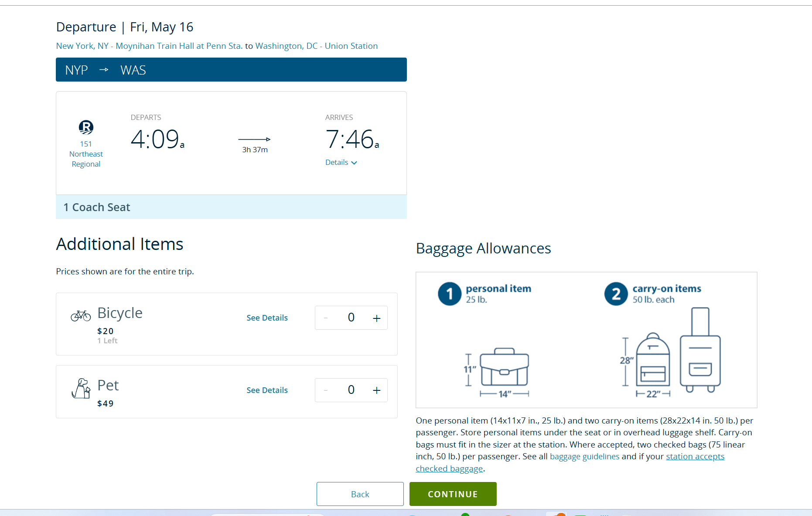Click the 1 Left bicycle availability text

pyautogui.click(x=107, y=341)
